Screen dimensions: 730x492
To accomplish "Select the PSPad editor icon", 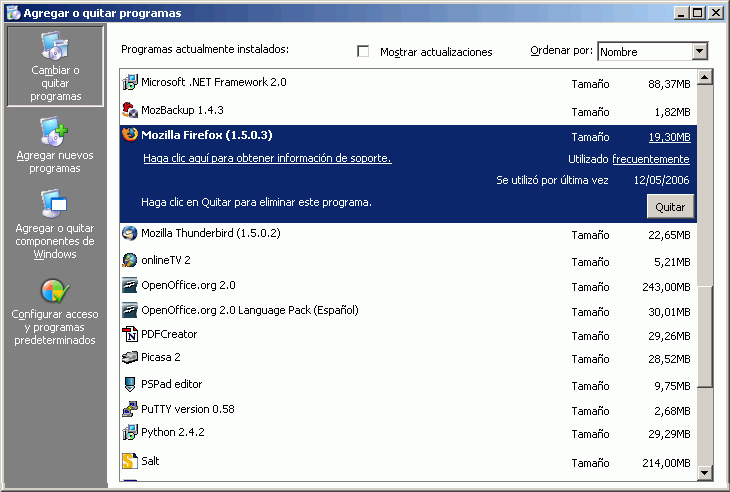I will [x=129, y=384].
